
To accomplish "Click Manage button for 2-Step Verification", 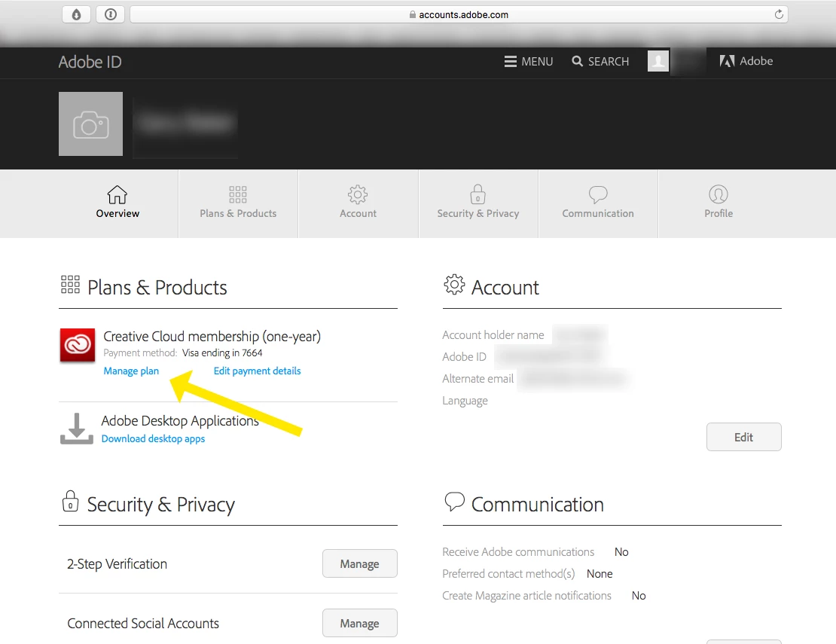I will pos(360,563).
